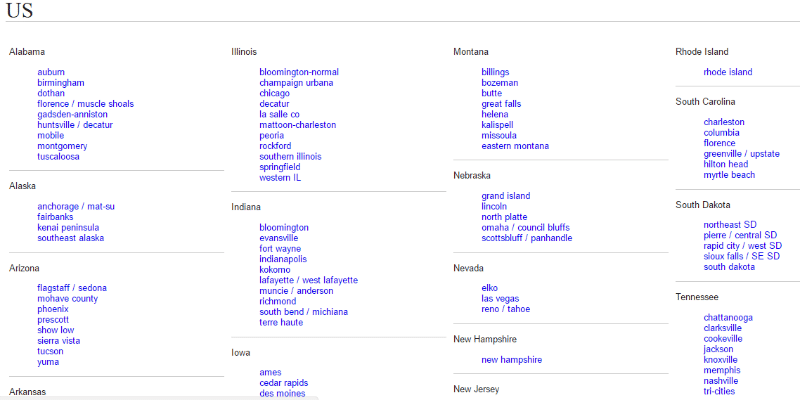Select the billings link under Montana
This screenshot has width=800, height=400.
point(495,72)
